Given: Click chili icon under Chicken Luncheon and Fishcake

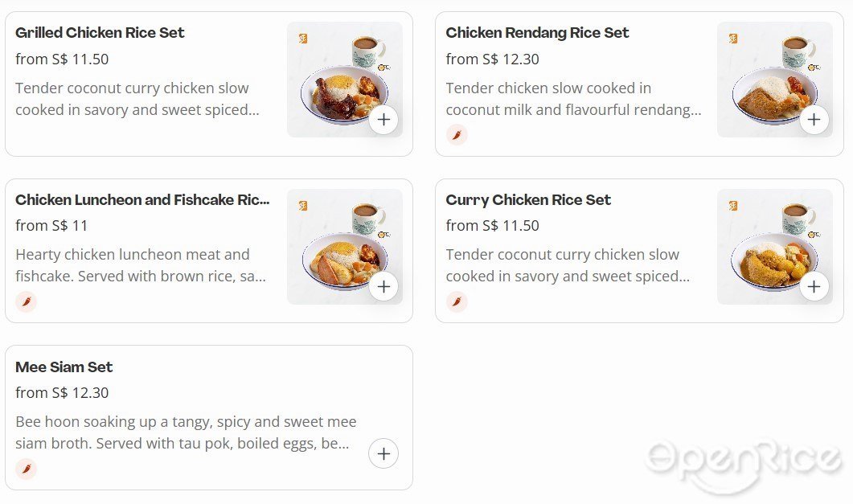Looking at the screenshot, I should tap(26, 301).
